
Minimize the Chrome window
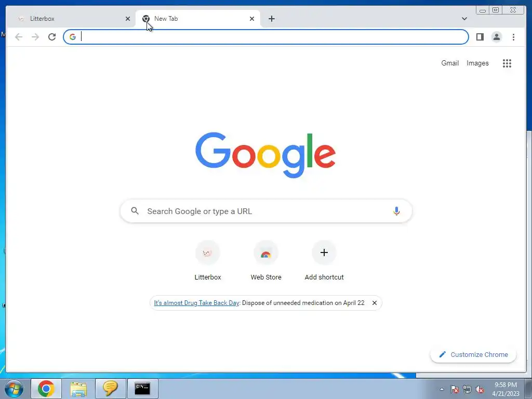pos(483,10)
